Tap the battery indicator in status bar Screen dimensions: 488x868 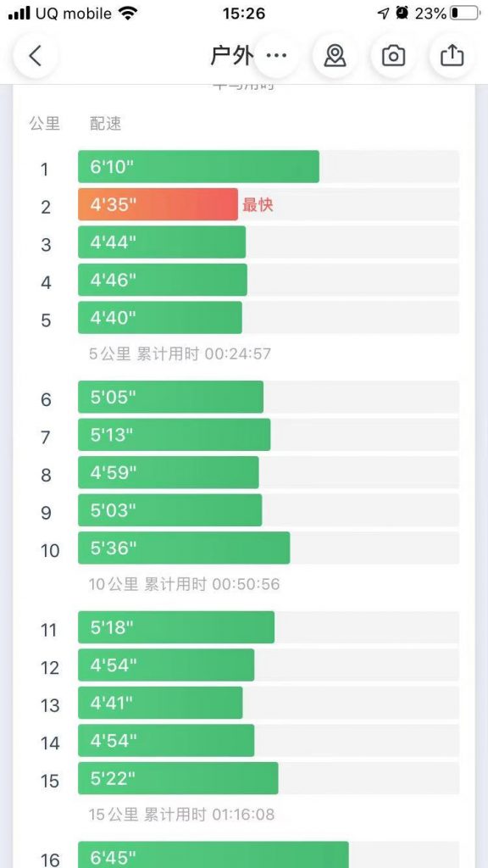coord(464,14)
